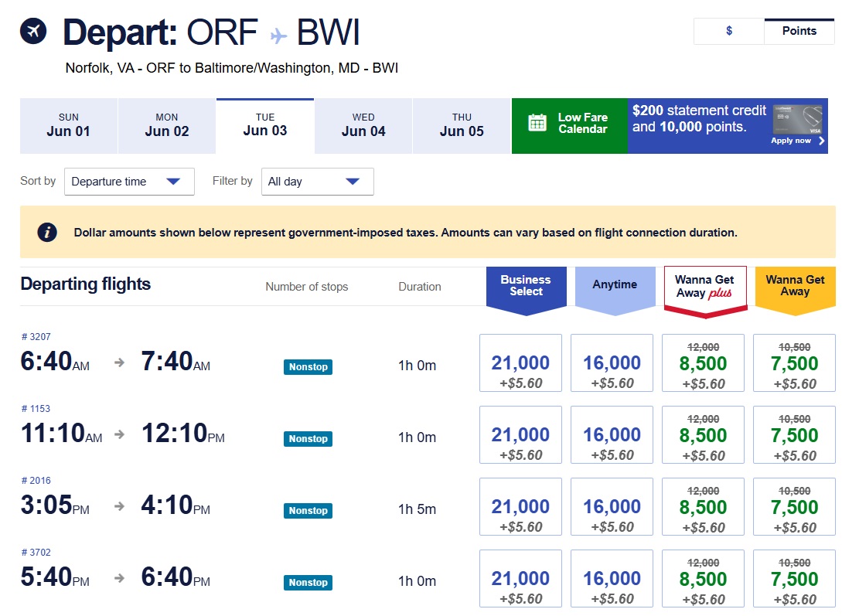This screenshot has width=859, height=616.
Task: Select Wanna Get Away 7,500 for flight 3207
Action: click(x=794, y=363)
